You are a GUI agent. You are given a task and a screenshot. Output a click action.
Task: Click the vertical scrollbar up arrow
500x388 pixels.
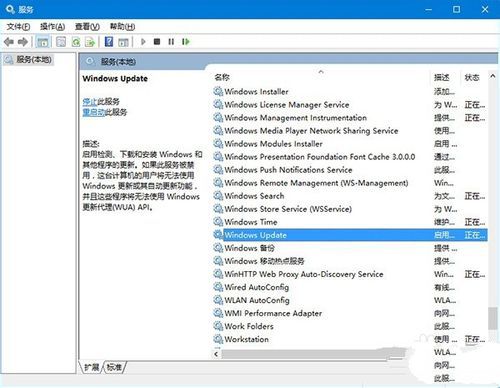(x=493, y=76)
